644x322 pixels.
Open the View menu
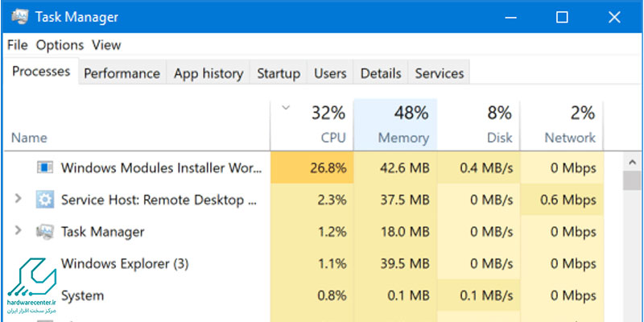tap(106, 45)
